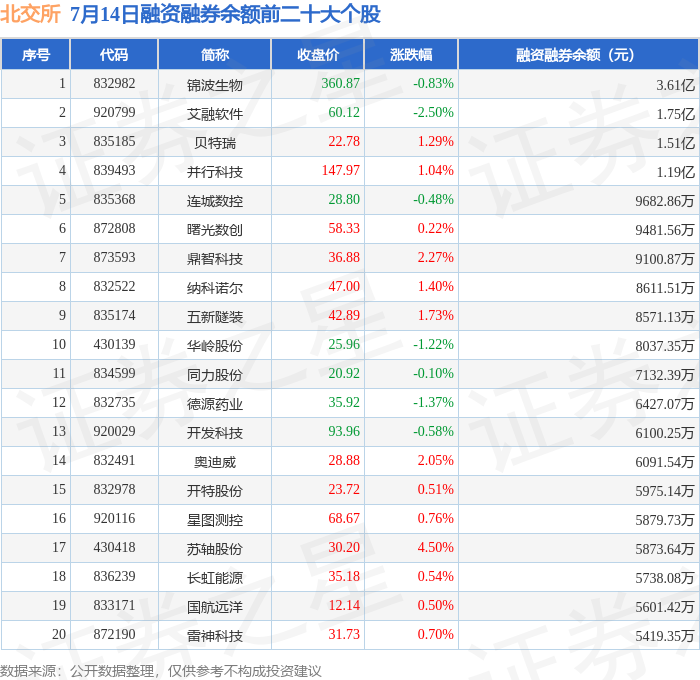Select stock code 873593

tap(114, 258)
